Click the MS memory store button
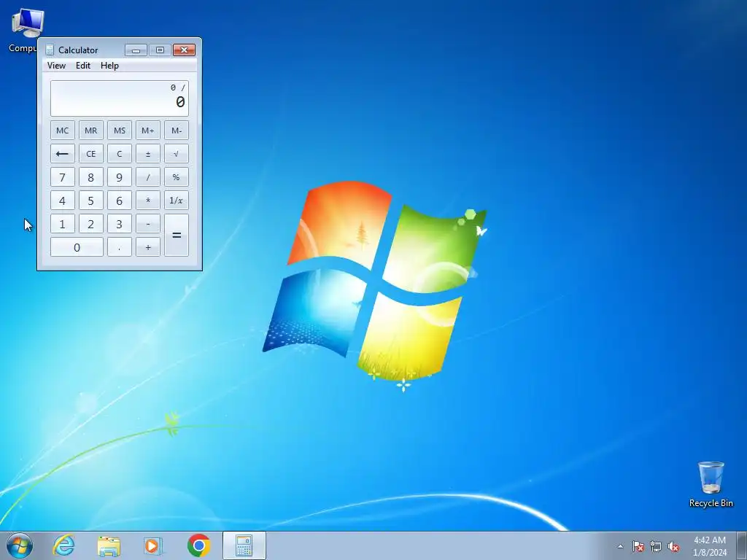The image size is (747, 560). (x=120, y=131)
